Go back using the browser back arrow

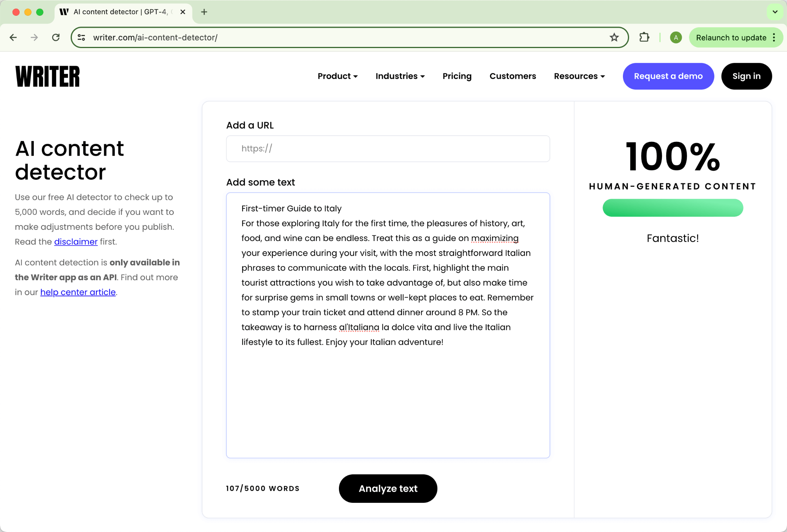pos(13,37)
